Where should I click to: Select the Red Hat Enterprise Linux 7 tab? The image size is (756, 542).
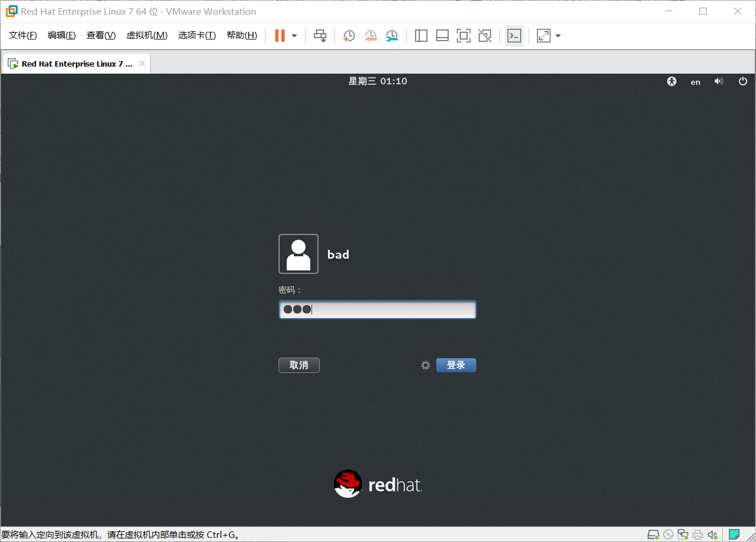[77, 64]
